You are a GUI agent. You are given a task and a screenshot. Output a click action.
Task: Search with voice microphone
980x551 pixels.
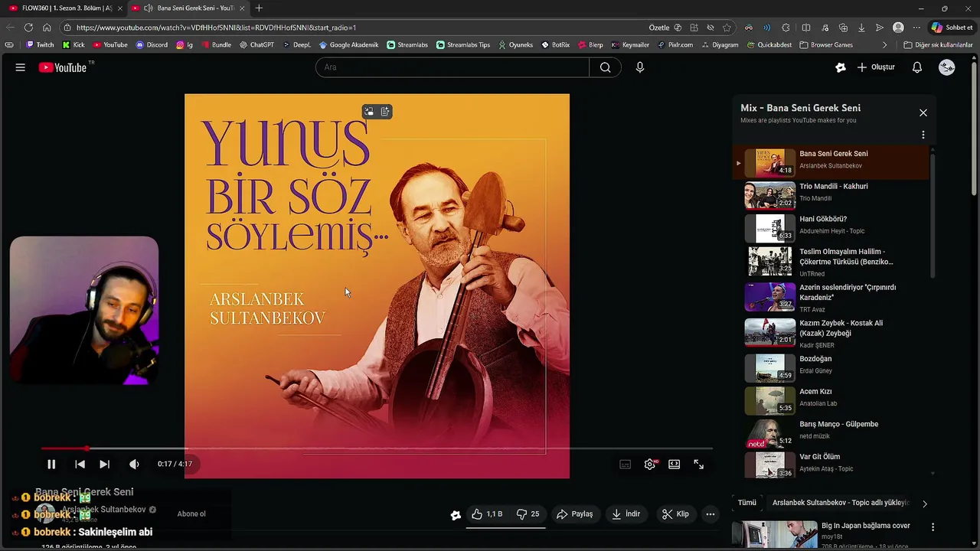[x=640, y=67]
